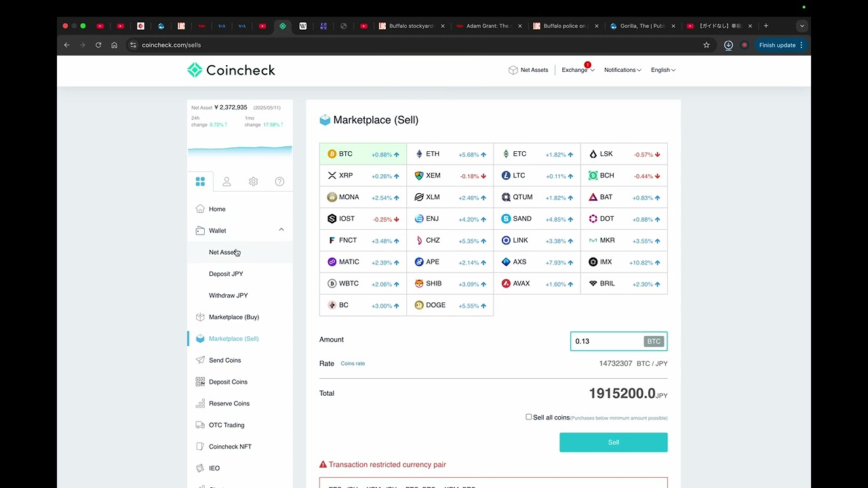The height and width of the screenshot is (488, 868).
Task: Open the help question mark tab icon
Action: tap(279, 182)
